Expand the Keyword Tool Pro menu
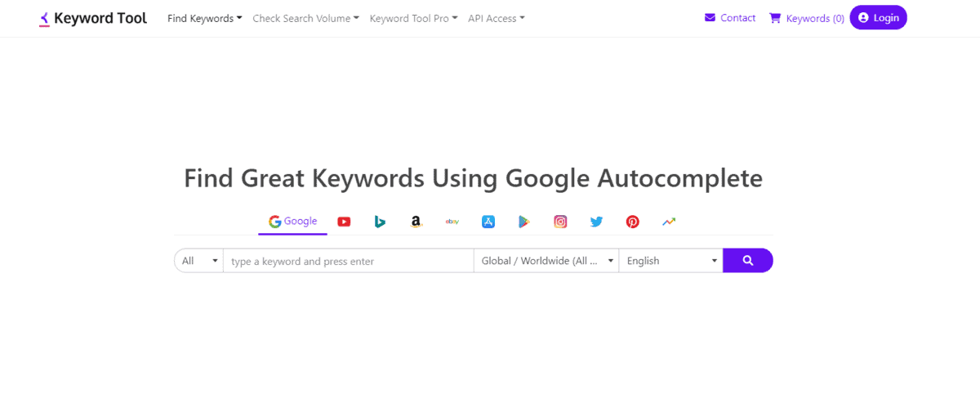This screenshot has height=408, width=980. point(413,18)
